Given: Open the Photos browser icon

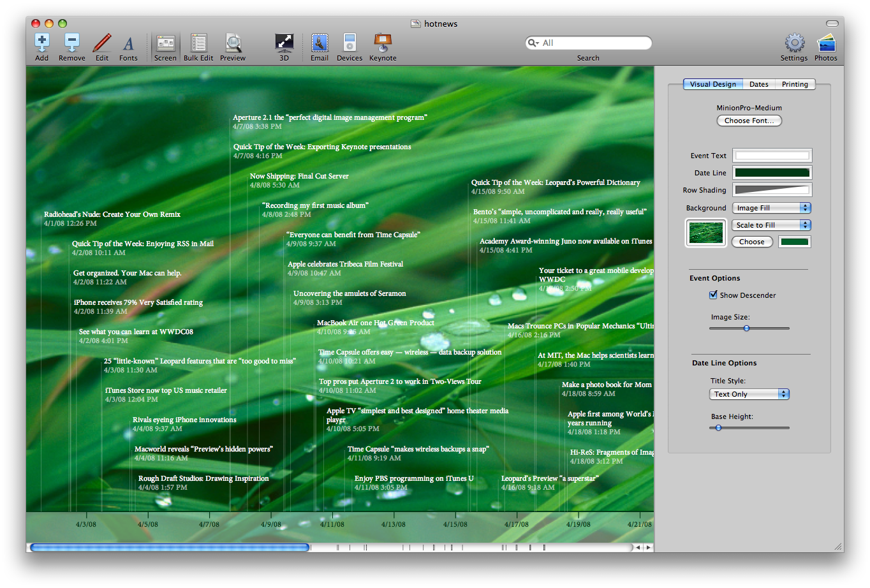Looking at the screenshot, I should click(x=825, y=43).
